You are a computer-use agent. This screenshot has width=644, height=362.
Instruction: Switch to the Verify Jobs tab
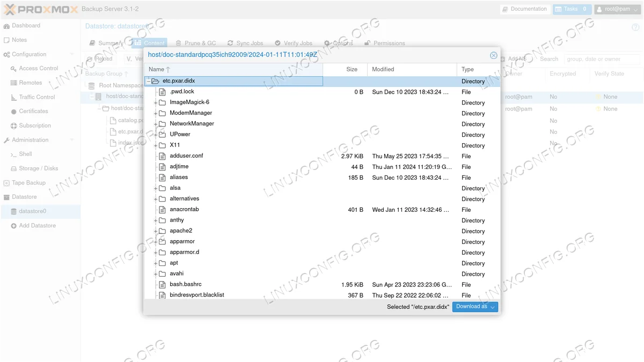[294, 43]
